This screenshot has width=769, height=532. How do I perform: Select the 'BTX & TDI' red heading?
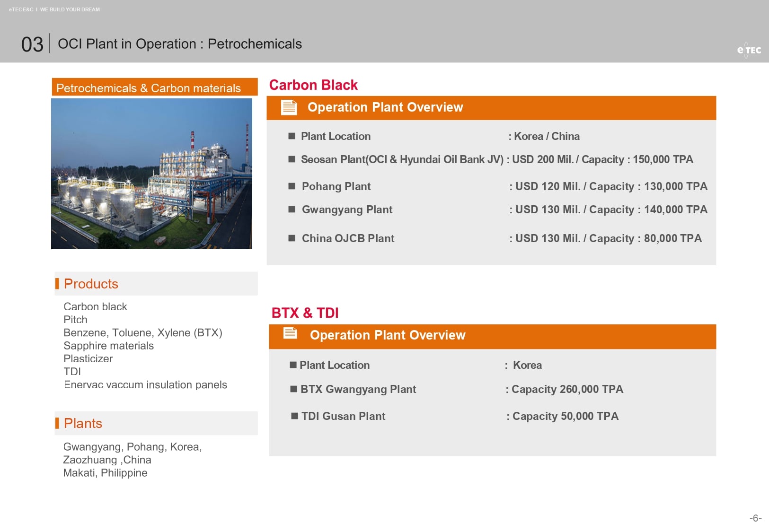[x=305, y=313]
